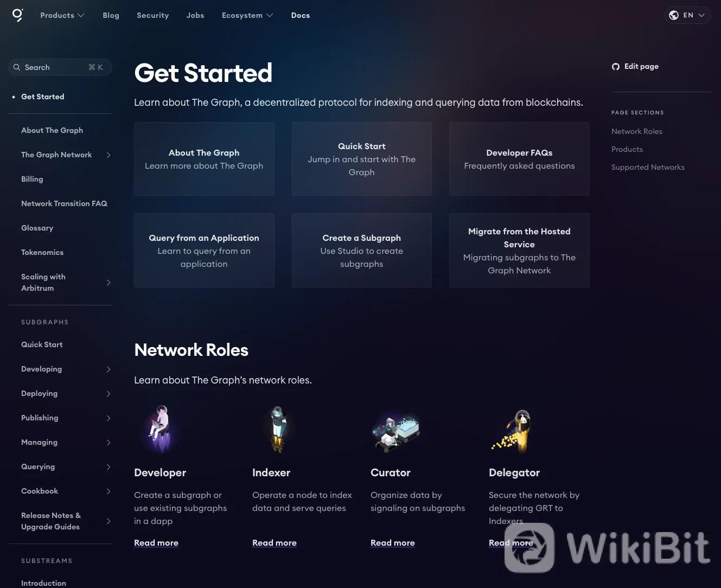The image size is (721, 588).
Task: Open the Quick Start card
Action: pyautogui.click(x=362, y=159)
